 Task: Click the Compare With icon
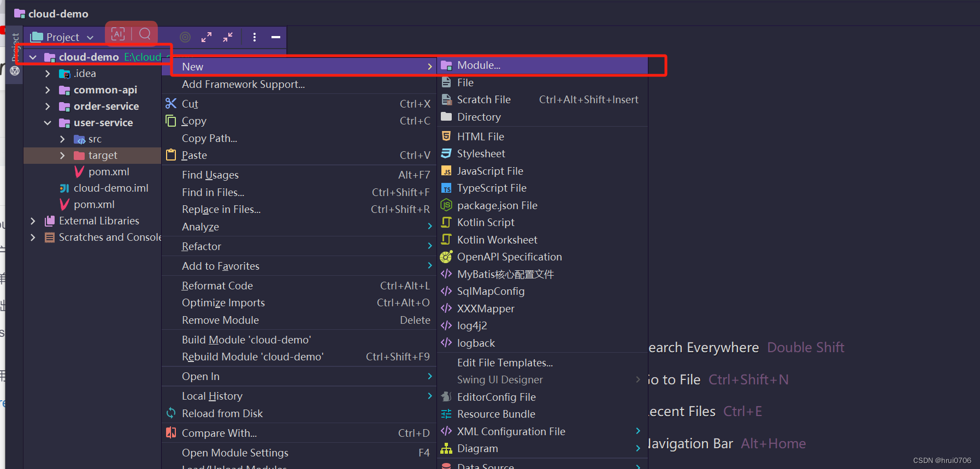click(171, 432)
